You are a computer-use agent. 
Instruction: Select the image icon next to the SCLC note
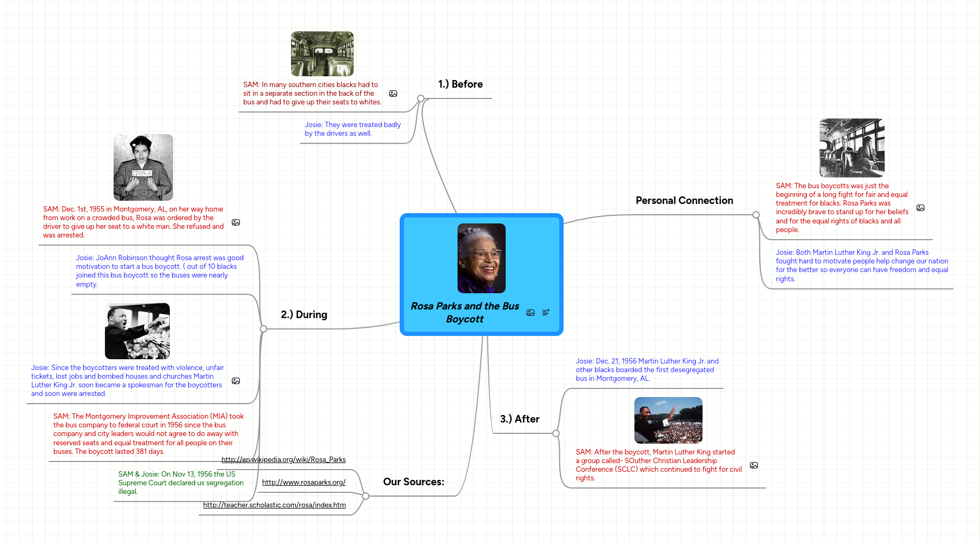coord(753,465)
